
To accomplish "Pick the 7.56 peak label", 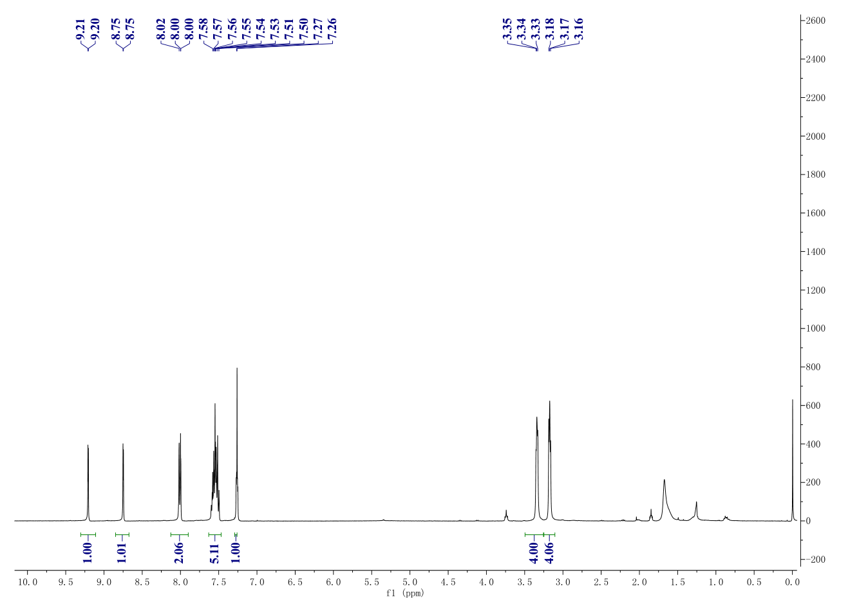I will tap(232, 30).
